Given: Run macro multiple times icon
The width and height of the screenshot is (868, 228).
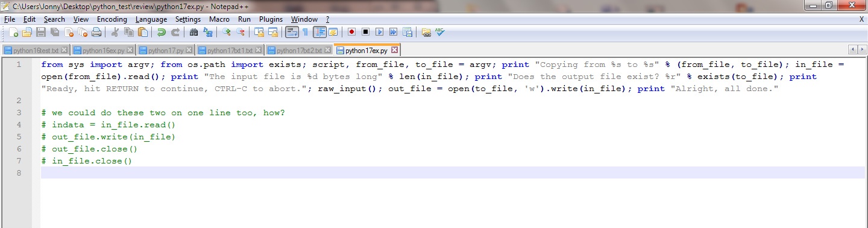Looking at the screenshot, I should pyautogui.click(x=394, y=32).
